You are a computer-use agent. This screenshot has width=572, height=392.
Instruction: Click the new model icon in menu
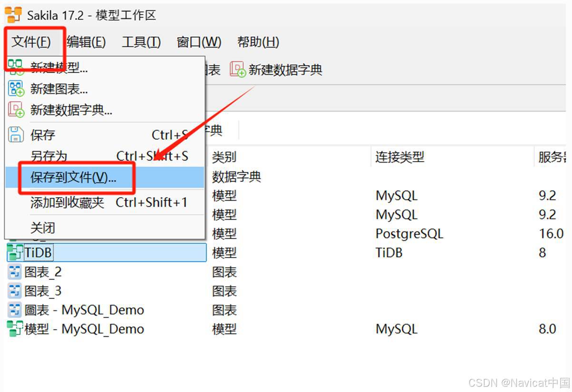coord(16,67)
